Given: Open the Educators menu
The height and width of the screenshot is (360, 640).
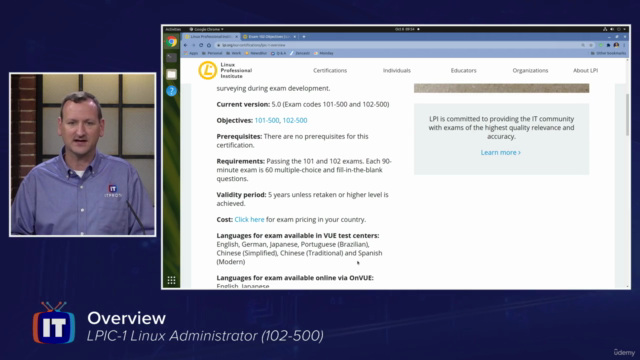Looking at the screenshot, I should coord(463,71).
